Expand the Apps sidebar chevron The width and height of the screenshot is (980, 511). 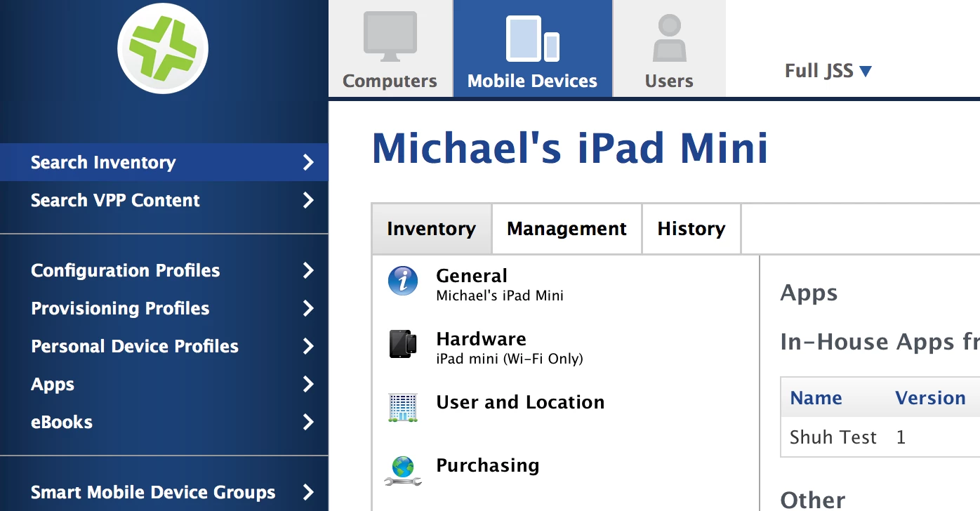[307, 385]
